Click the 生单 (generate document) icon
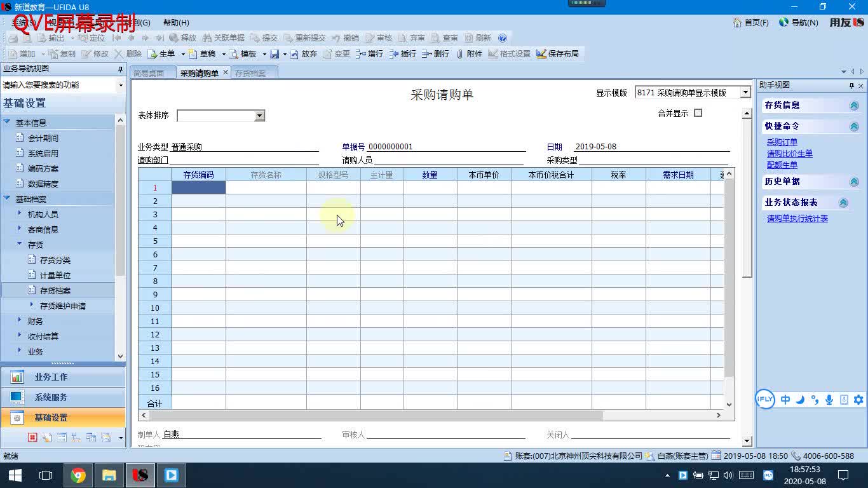This screenshot has width=868, height=488. (x=168, y=53)
